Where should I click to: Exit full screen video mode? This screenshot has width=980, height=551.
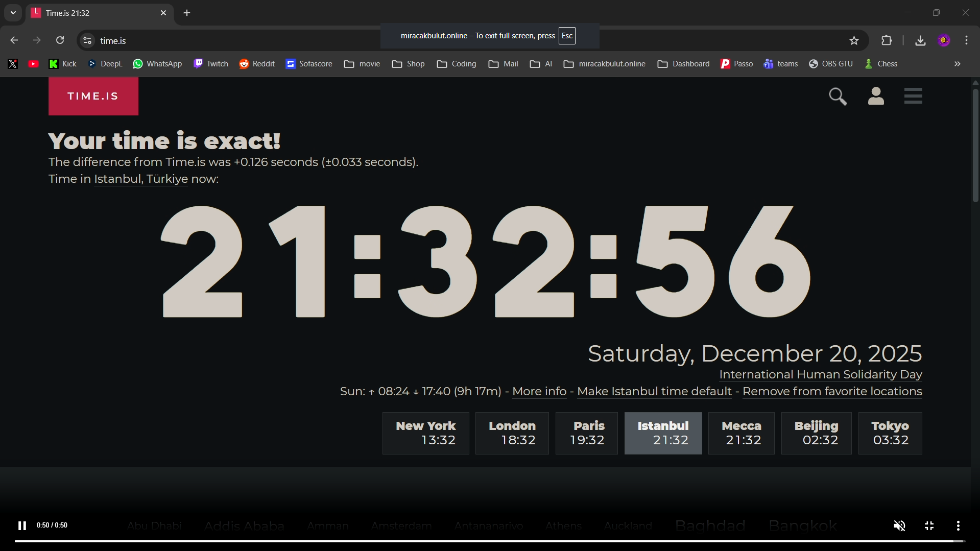pos(929,525)
